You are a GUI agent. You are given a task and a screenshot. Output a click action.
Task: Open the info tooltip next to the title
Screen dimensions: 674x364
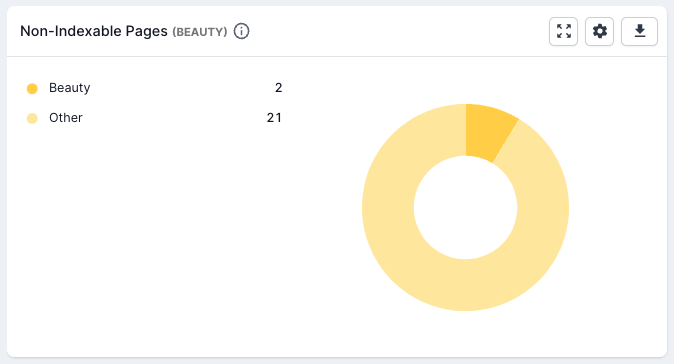(241, 31)
